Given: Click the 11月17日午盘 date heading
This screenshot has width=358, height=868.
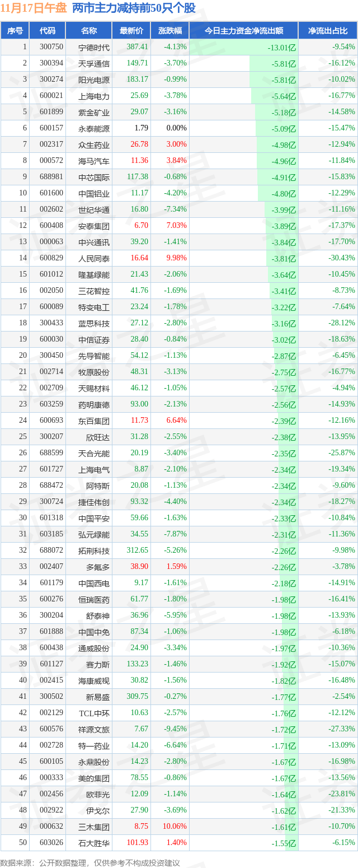Looking at the screenshot, I should [34, 8].
